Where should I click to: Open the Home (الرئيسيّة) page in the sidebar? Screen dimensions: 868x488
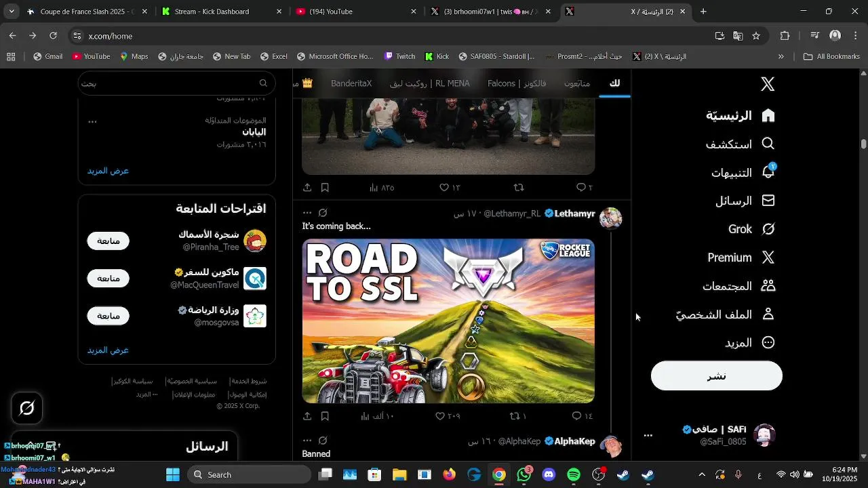741,115
